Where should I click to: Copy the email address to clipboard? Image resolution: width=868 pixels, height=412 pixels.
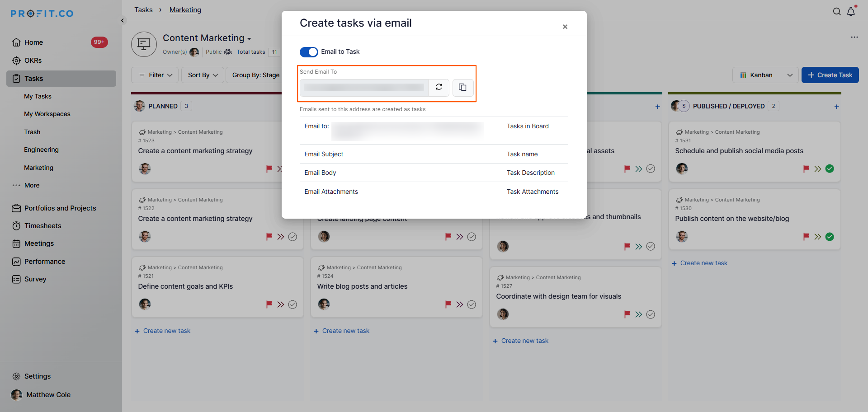point(463,87)
